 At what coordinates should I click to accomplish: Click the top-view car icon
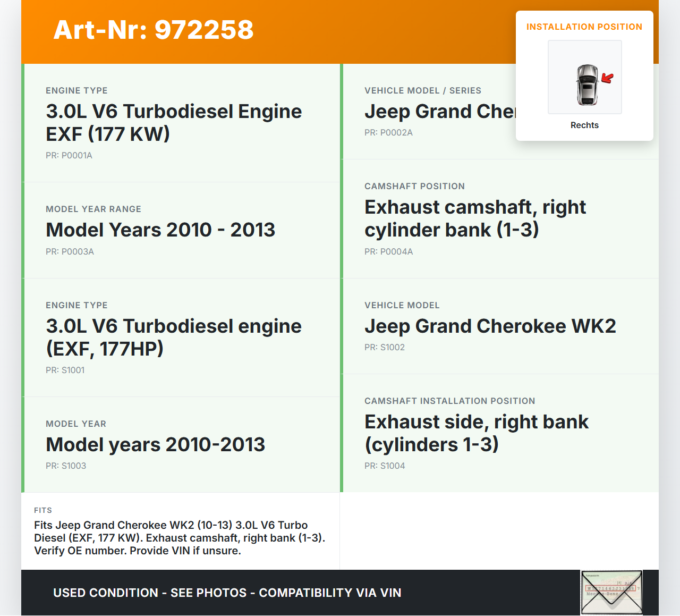point(586,85)
